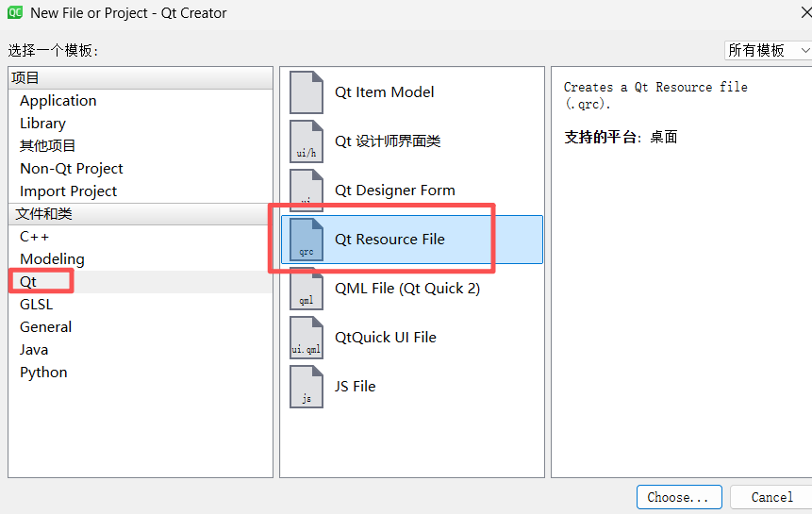Open the 所有模板 template filter dropdown

[x=768, y=50]
